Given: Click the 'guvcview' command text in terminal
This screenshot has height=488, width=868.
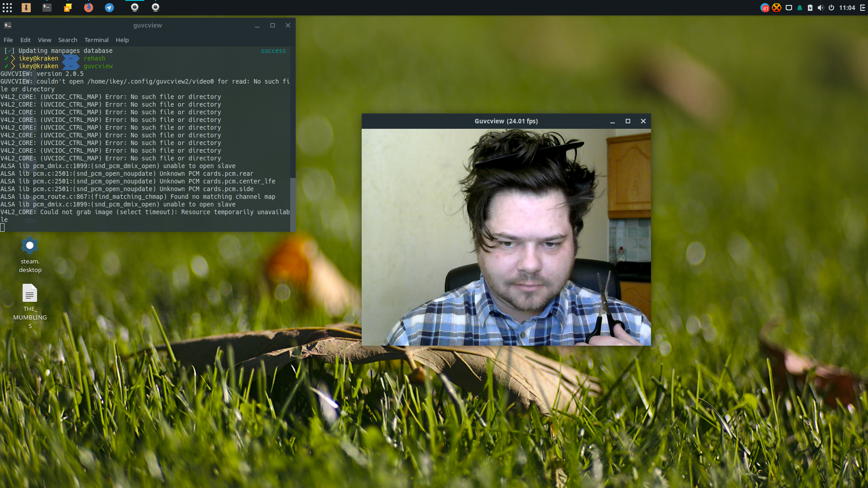Looking at the screenshot, I should tap(98, 66).
